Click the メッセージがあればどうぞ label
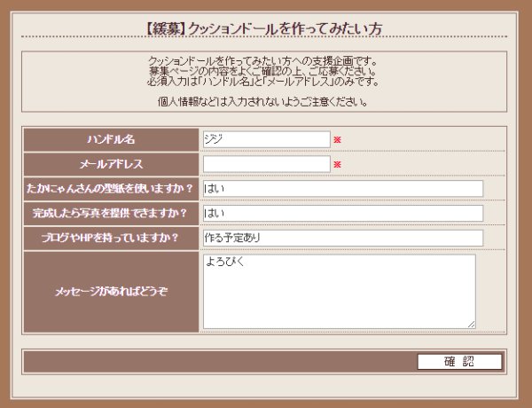The image size is (532, 408). [112, 292]
